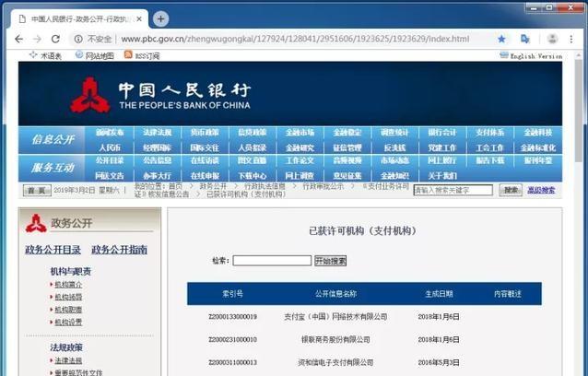The image size is (588, 376).
Task: Click the 不安全 site info icon
Action: click(x=78, y=39)
